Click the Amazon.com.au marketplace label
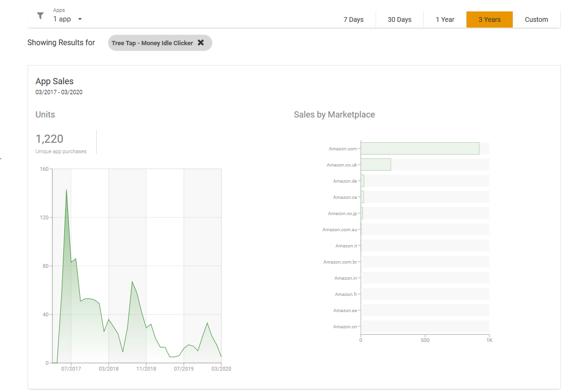 tap(339, 230)
